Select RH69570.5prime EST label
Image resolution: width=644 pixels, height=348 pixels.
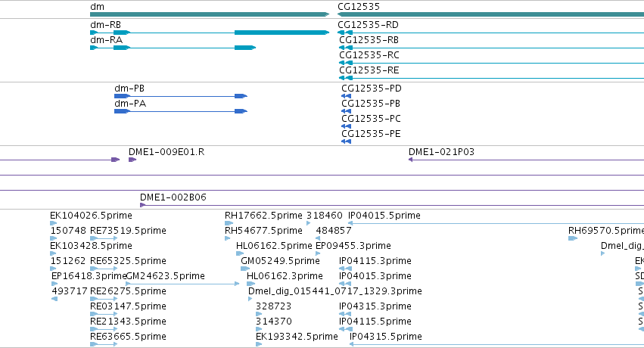606,231
